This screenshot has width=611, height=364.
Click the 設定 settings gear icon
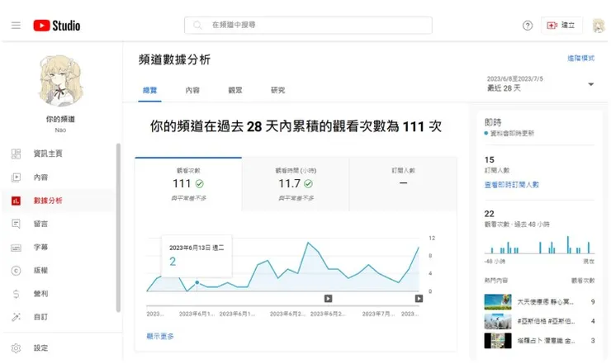tap(16, 348)
